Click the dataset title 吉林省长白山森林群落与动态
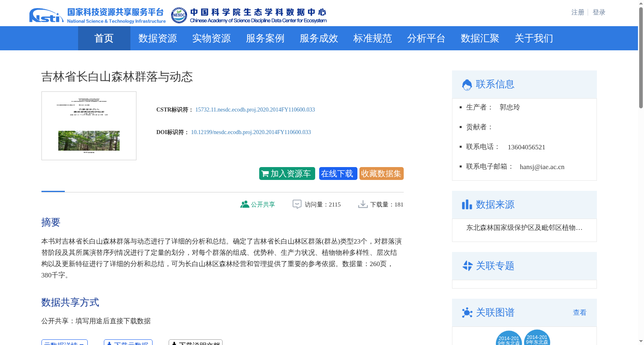 pos(117,77)
